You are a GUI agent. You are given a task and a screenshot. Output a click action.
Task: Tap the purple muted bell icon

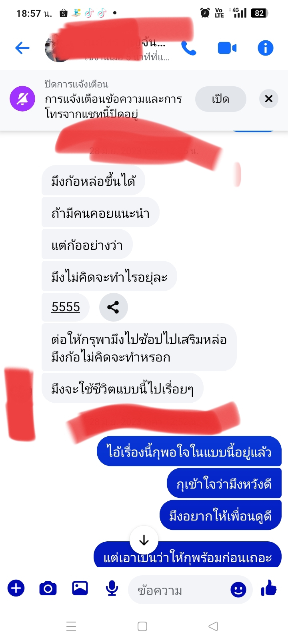click(x=22, y=99)
